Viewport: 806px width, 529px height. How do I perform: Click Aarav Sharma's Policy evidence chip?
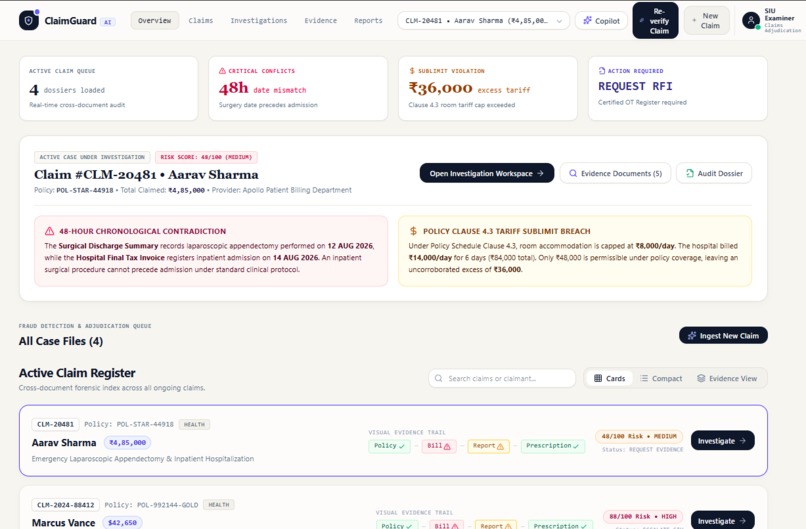pos(389,446)
